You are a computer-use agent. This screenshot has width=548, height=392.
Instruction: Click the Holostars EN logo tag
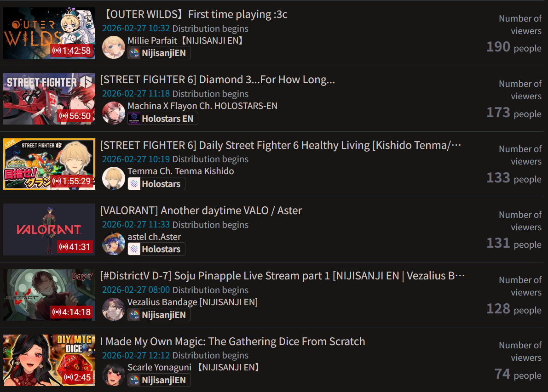(163, 119)
